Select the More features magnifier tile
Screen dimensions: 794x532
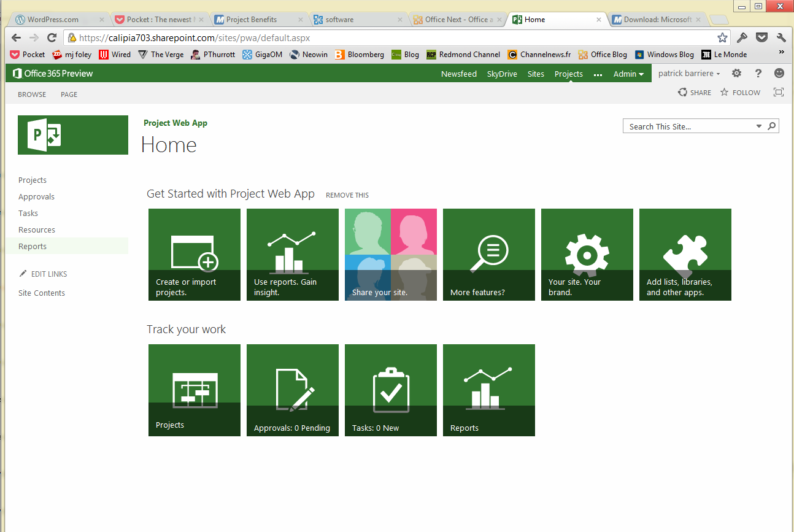[489, 255]
